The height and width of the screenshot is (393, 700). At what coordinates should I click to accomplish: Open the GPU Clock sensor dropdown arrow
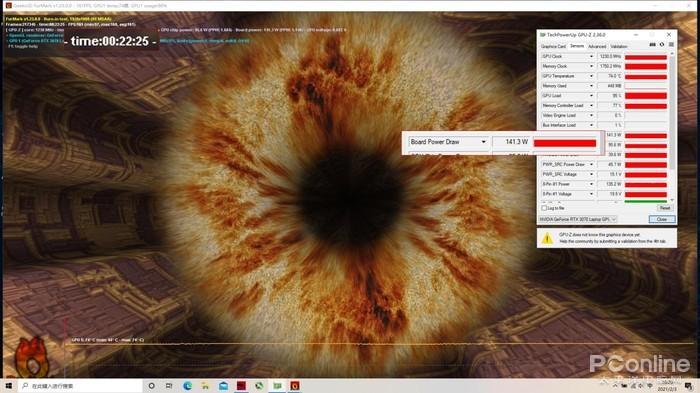pos(591,57)
